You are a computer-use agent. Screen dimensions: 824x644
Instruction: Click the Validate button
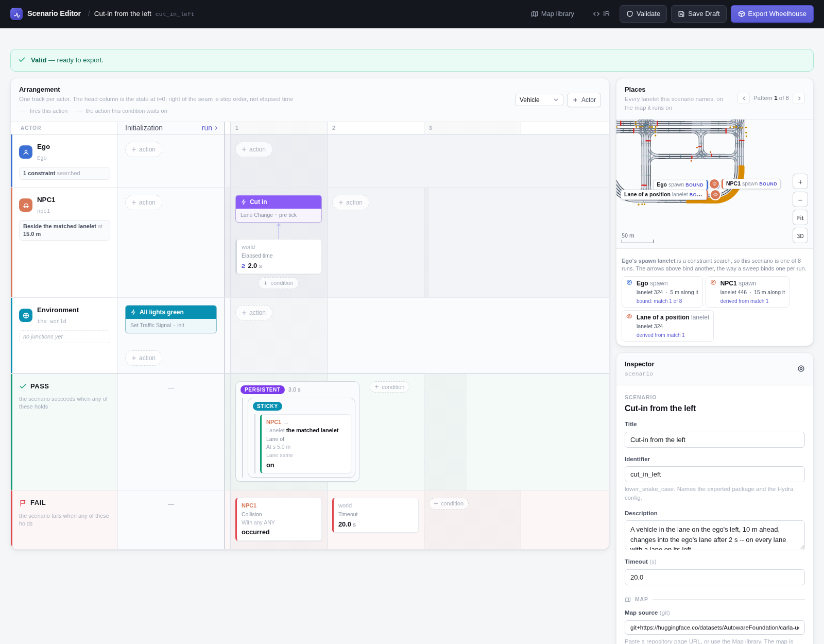[x=643, y=14]
